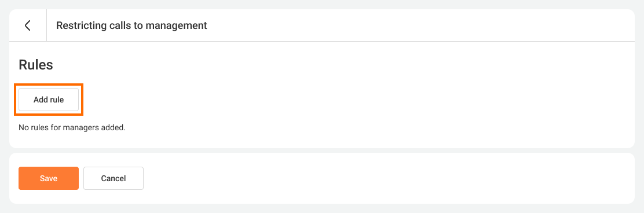Click the orange-outlined Add rule control
This screenshot has width=644, height=213.
(49, 100)
